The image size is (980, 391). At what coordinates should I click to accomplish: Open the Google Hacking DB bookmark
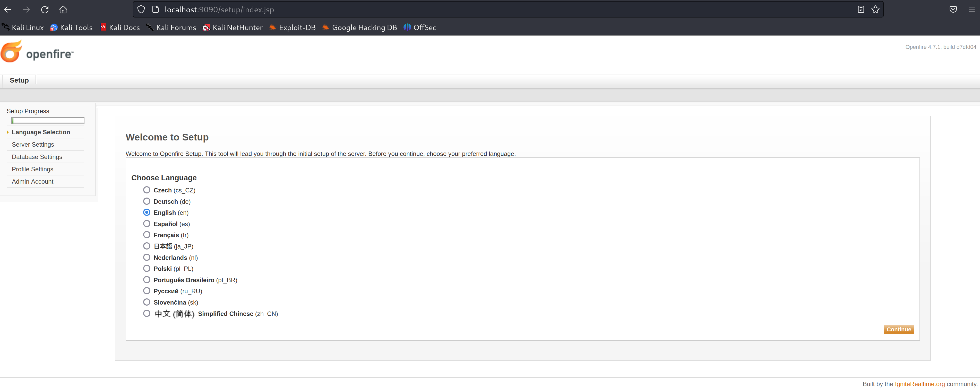[359, 27]
